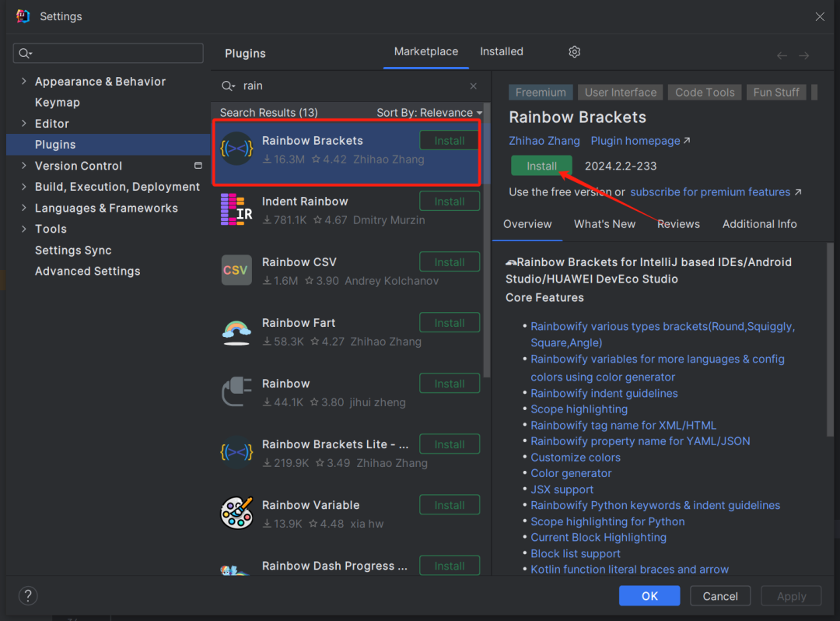Click version text 2024.2.2-233
This screenshot has height=621, width=840.
(621, 166)
